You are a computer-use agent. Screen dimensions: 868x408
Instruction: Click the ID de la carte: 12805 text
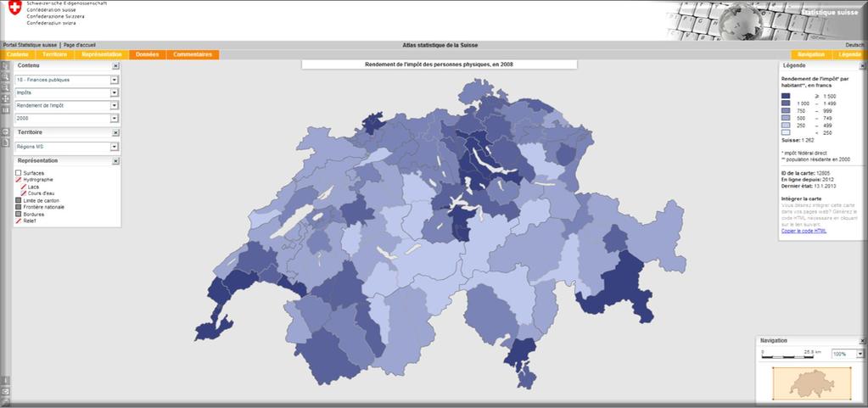point(804,173)
